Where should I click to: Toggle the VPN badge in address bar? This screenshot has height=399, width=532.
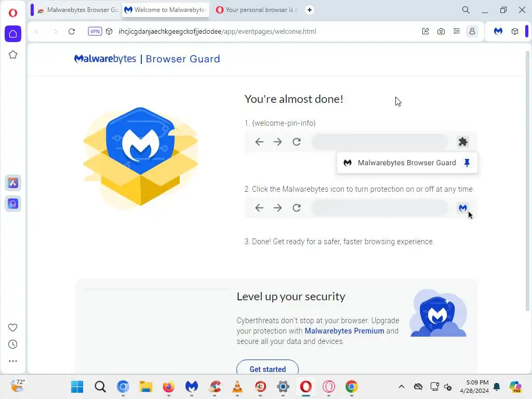[95, 31]
